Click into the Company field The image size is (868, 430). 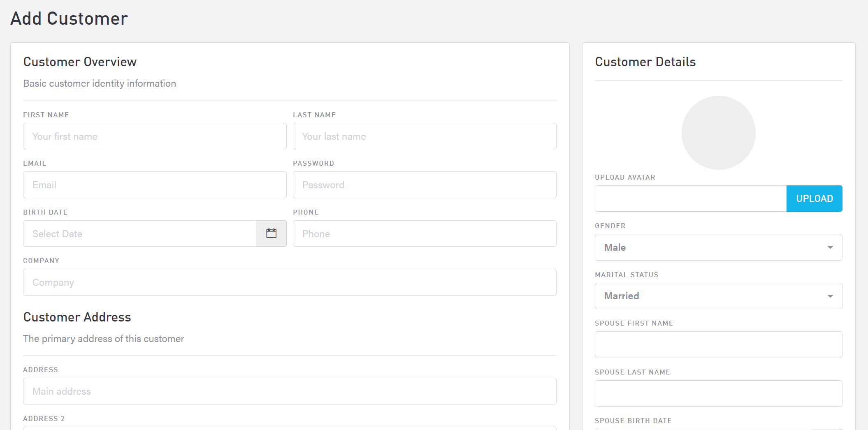(x=290, y=282)
